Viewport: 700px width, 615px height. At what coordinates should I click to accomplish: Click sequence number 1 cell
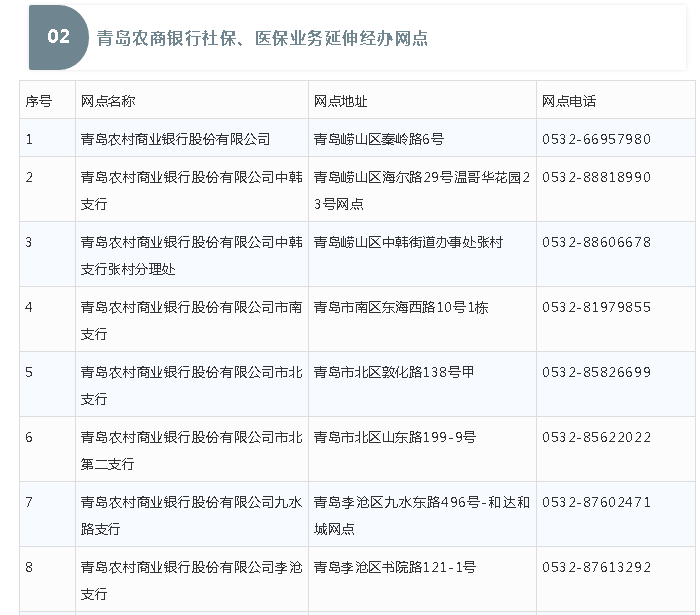point(47,137)
